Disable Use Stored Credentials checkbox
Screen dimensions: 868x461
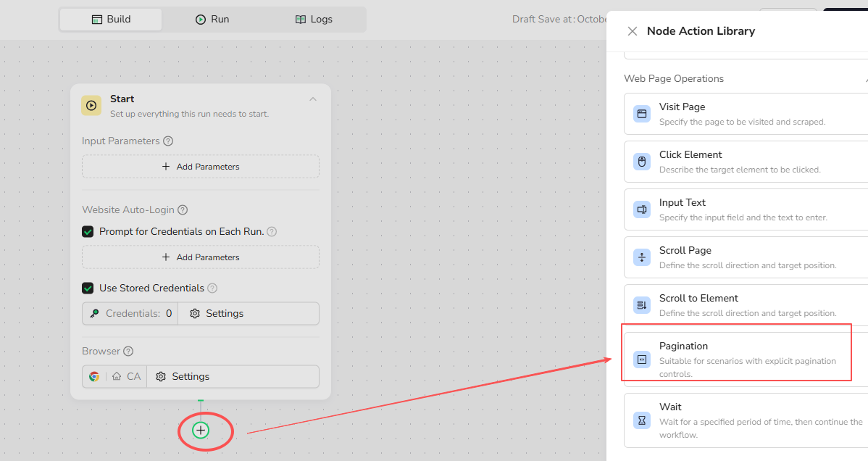pos(88,288)
